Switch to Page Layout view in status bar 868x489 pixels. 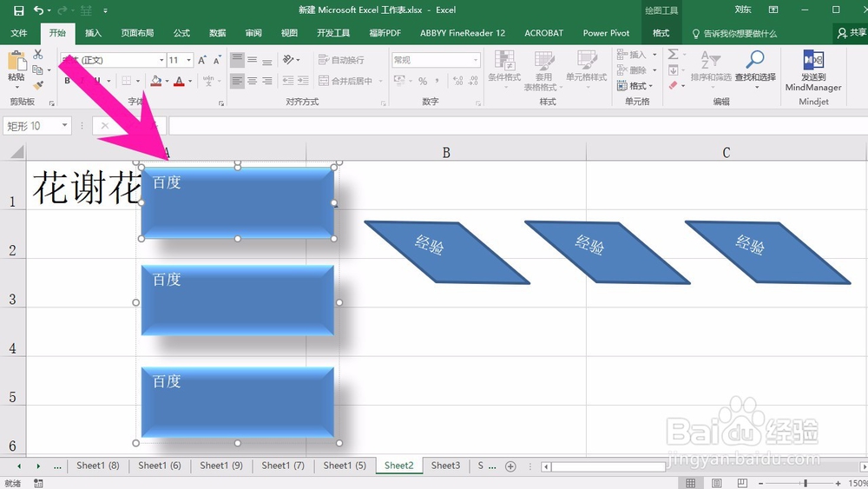click(x=716, y=483)
